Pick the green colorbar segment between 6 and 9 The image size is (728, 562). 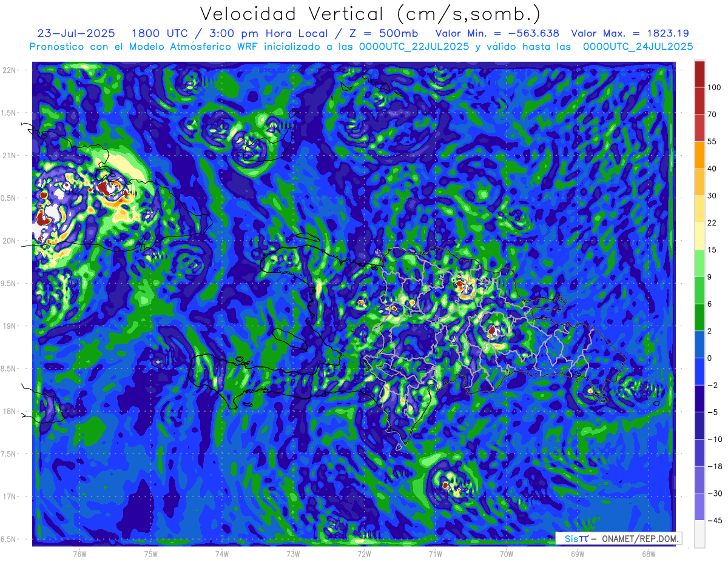(x=699, y=290)
